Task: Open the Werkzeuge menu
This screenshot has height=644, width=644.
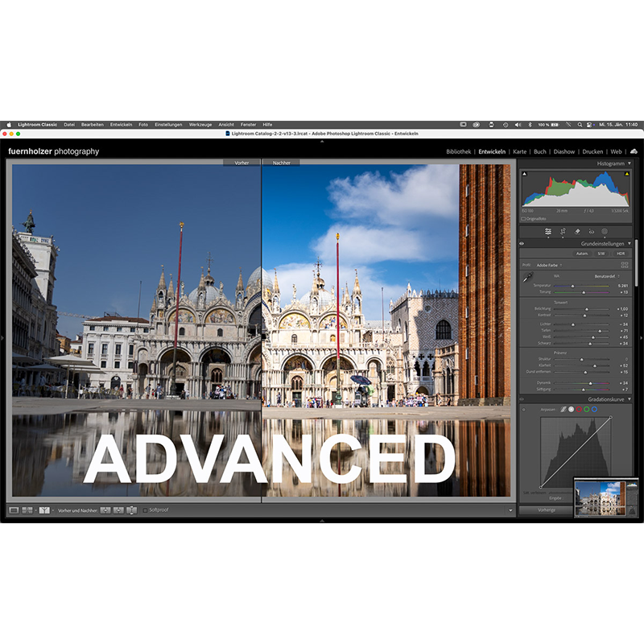Action: pos(200,125)
